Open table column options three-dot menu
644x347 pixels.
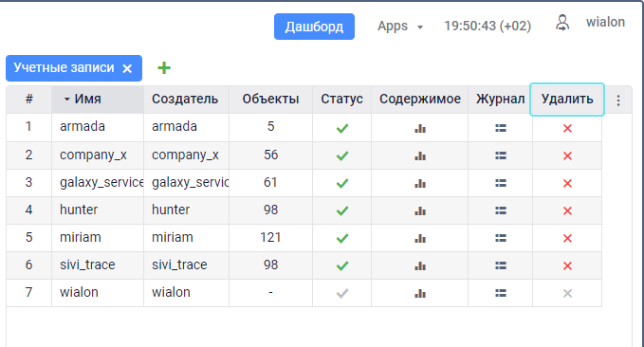(618, 100)
